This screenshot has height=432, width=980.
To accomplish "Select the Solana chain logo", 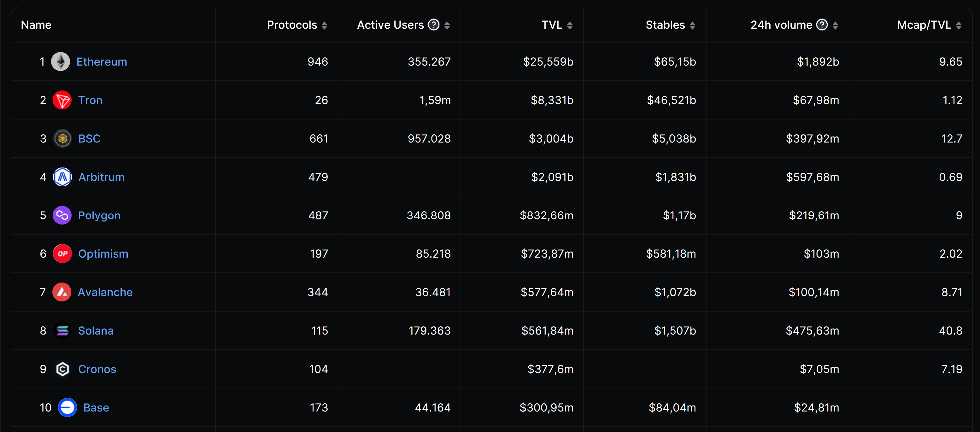I will (62, 330).
